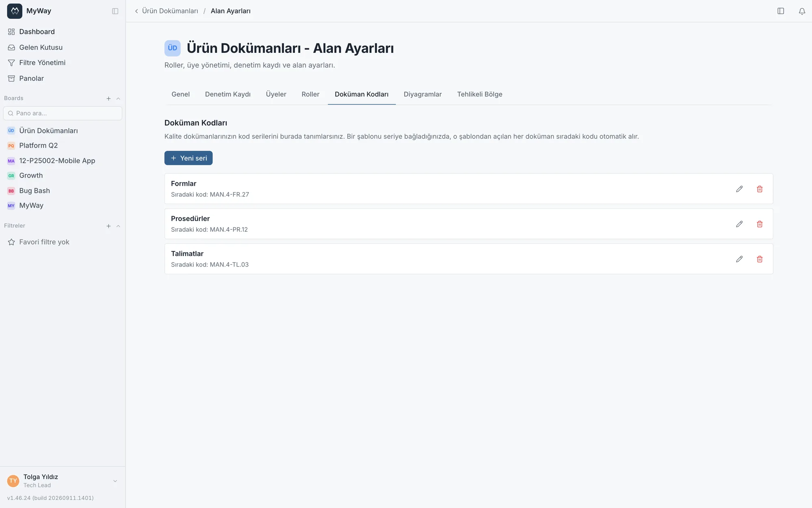Image resolution: width=812 pixels, height=508 pixels.
Task: Switch to the Üyeler tab
Action: [x=276, y=94]
